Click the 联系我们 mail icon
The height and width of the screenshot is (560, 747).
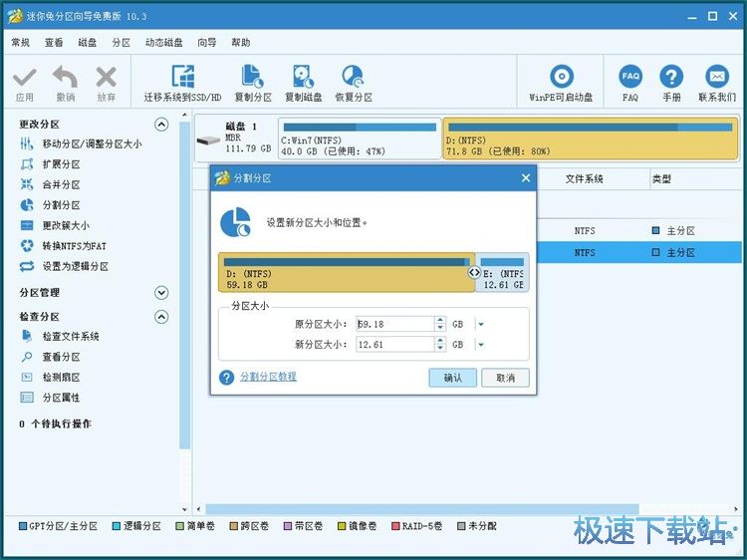coord(717,77)
